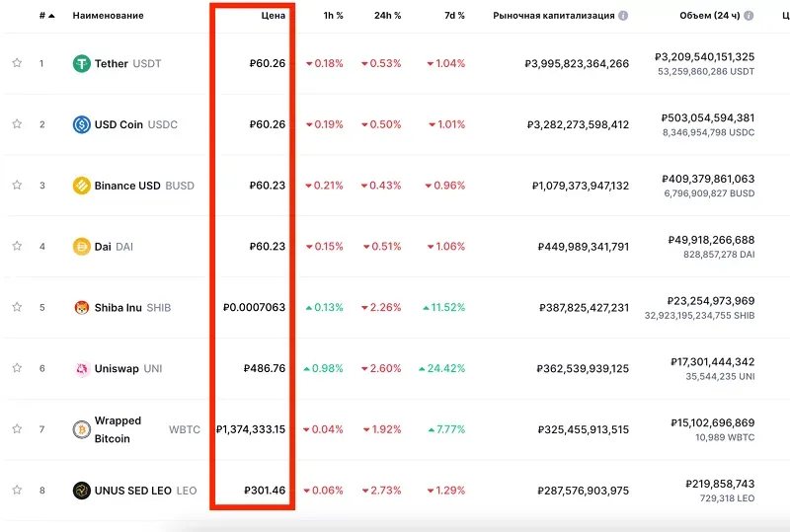Mark UNUS SED LEO as favorite

click(x=17, y=490)
